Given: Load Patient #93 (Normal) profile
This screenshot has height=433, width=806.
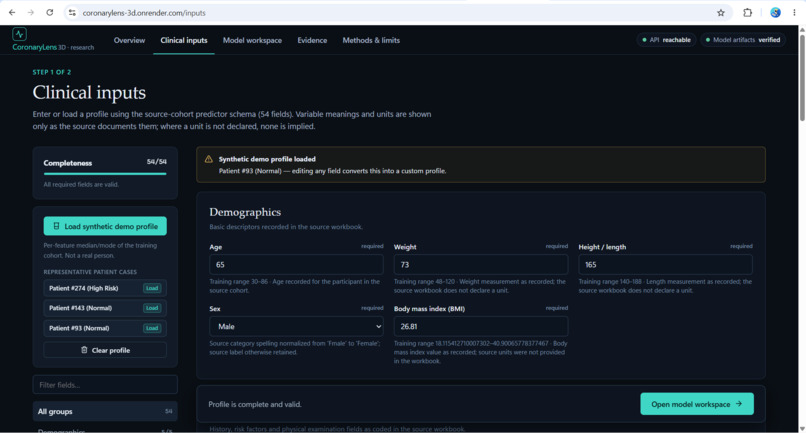Looking at the screenshot, I should pos(152,328).
